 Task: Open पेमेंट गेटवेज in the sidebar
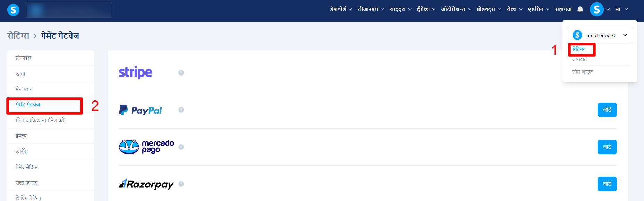pos(51,105)
